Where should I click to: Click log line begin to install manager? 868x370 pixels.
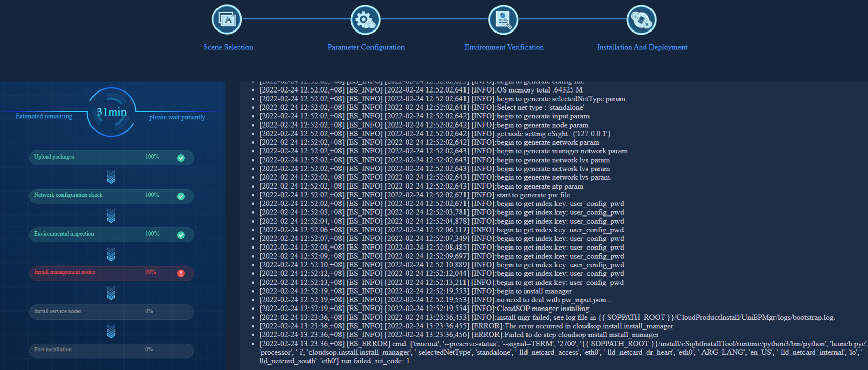pyautogui.click(x=415, y=291)
